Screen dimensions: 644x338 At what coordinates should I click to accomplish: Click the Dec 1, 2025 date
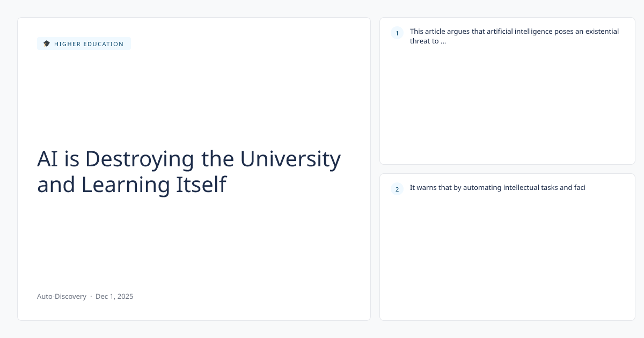pyautogui.click(x=114, y=296)
